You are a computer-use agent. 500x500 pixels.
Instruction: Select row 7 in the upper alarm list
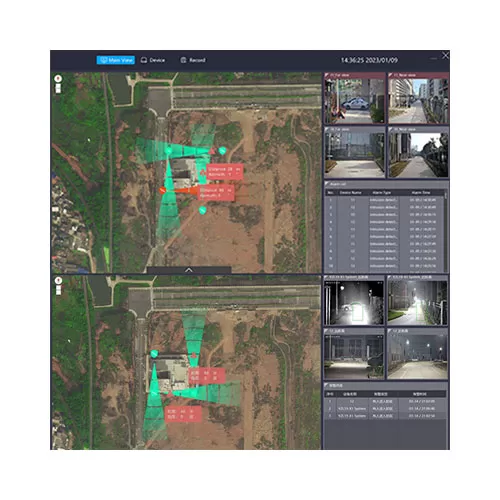click(385, 244)
